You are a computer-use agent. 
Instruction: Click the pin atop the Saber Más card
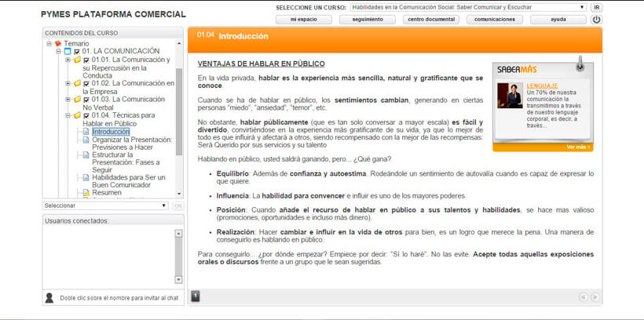580,64
